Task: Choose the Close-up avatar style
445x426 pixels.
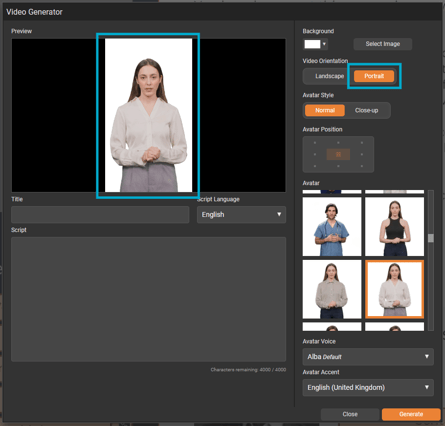Action: click(x=366, y=110)
